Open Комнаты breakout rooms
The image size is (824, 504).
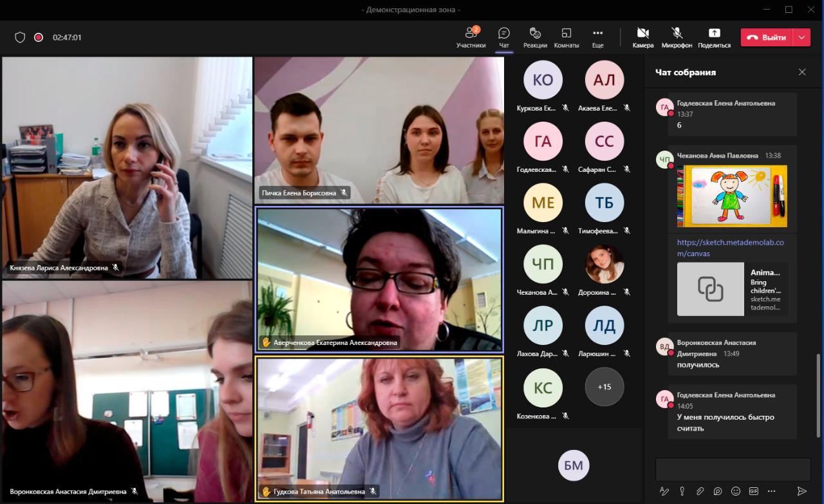pyautogui.click(x=566, y=37)
